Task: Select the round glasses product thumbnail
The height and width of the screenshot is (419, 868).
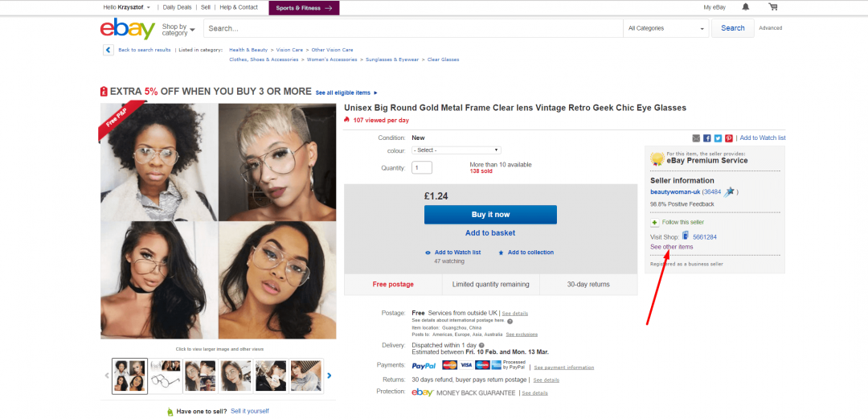Action: (x=165, y=376)
